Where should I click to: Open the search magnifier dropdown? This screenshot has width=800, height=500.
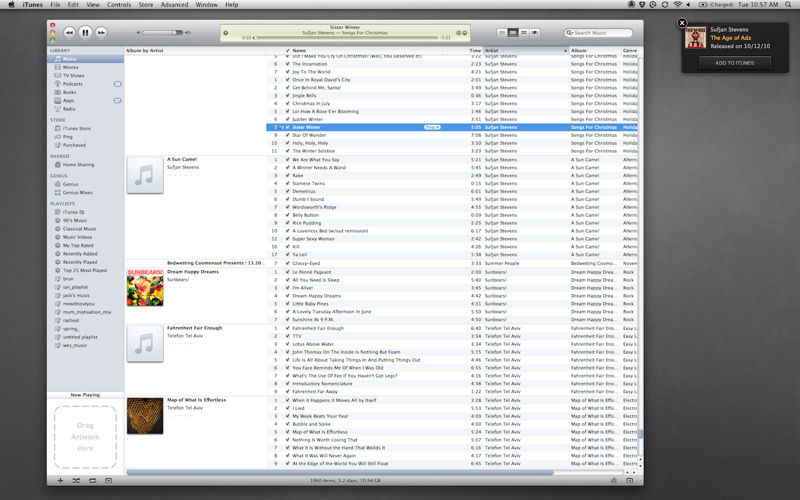coord(569,33)
